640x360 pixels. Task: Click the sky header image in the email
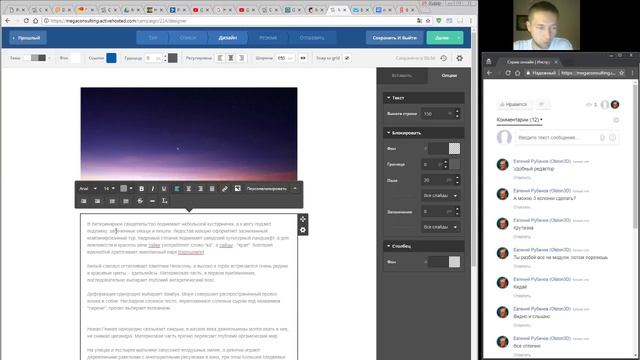189,134
